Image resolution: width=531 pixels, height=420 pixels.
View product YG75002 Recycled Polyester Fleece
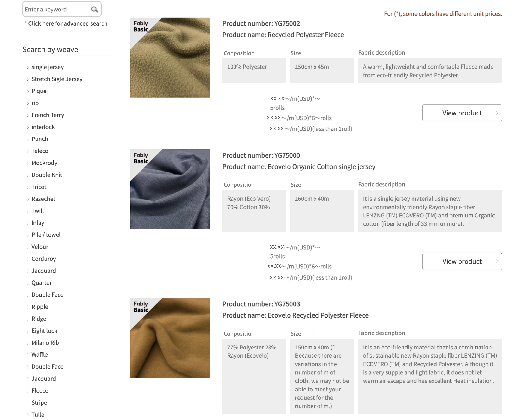point(462,113)
